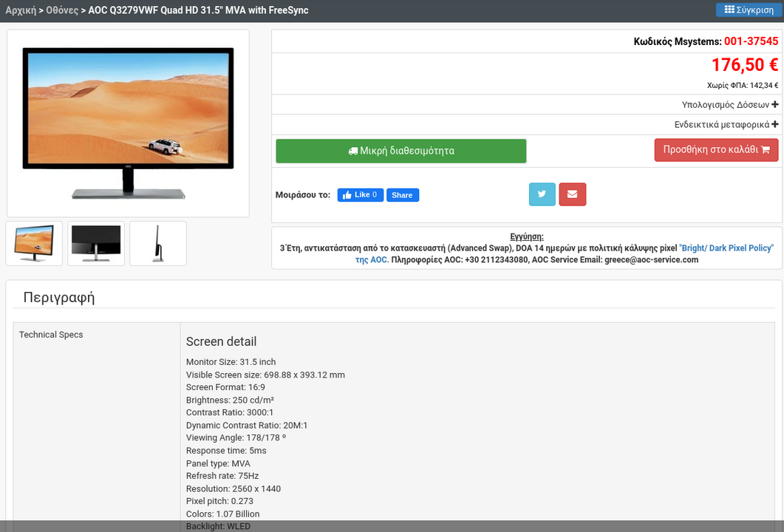The width and height of the screenshot is (784, 532).
Task: Click the Contrast Ratio: 3000:1 line
Action: click(230, 412)
